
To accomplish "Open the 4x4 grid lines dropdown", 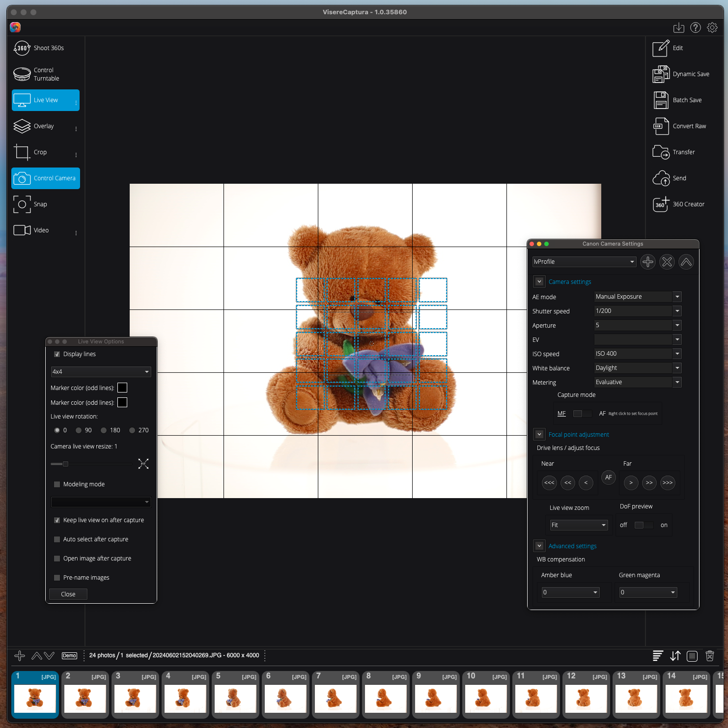I will coord(101,372).
